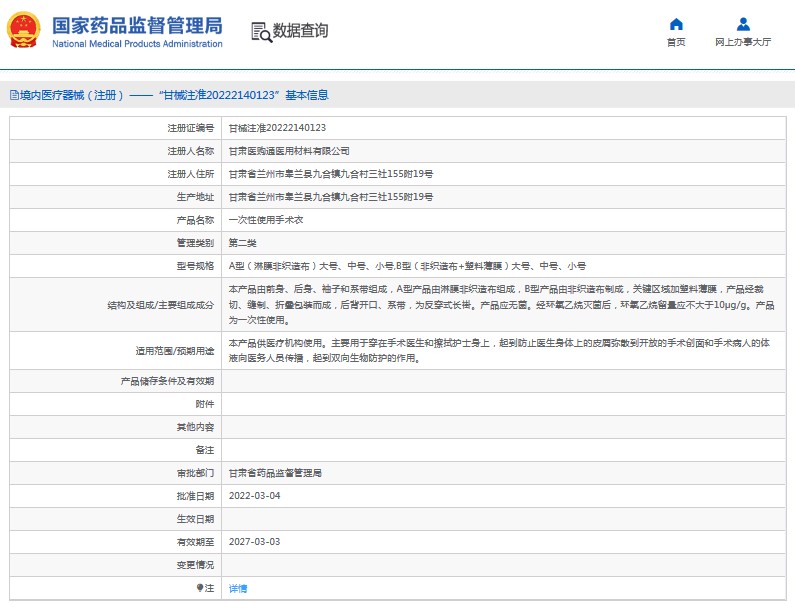Viewport: 795px width, 607px height.
Task: Click the 生效日期 label
Action: tap(195, 519)
